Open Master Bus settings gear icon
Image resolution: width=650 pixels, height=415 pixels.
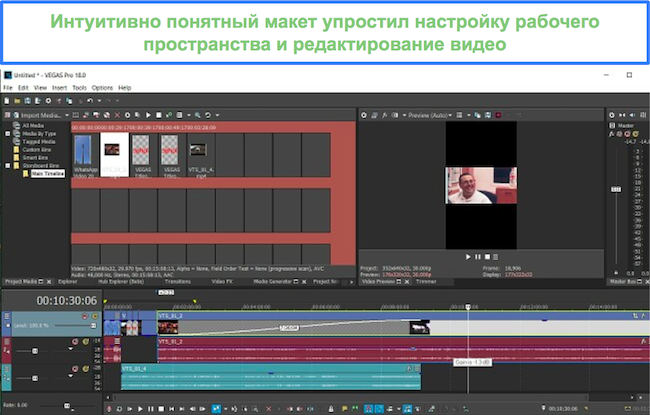[612, 115]
